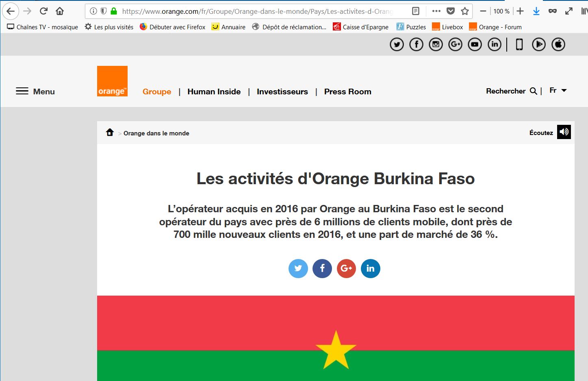Click the Écoutez speaker button
Image resolution: width=588 pixels, height=381 pixels.
tap(564, 132)
